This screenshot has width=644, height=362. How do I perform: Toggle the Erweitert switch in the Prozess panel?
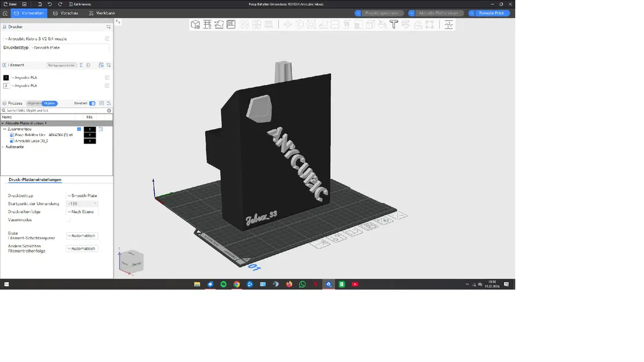(x=93, y=103)
